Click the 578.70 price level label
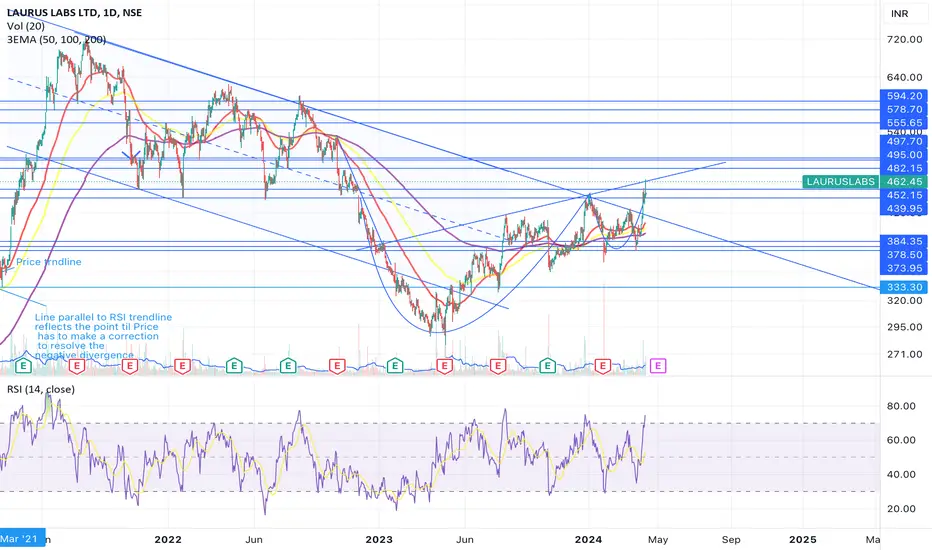This screenshot has height=550, width=932. coord(904,109)
